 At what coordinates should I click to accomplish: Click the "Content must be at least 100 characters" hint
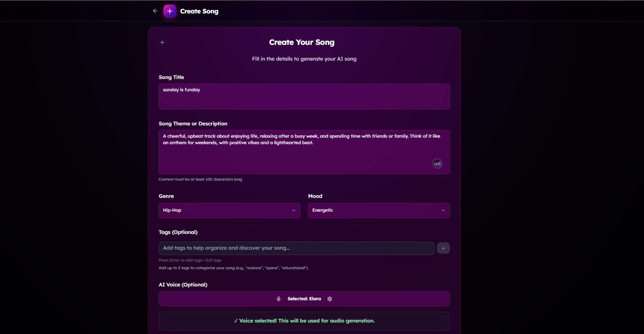pyautogui.click(x=200, y=179)
